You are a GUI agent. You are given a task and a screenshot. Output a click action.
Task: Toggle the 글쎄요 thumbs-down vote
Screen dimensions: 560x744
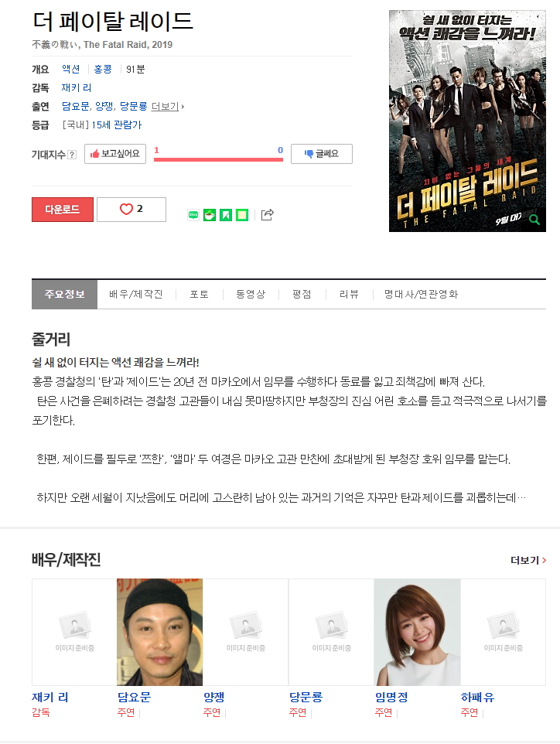coord(322,154)
